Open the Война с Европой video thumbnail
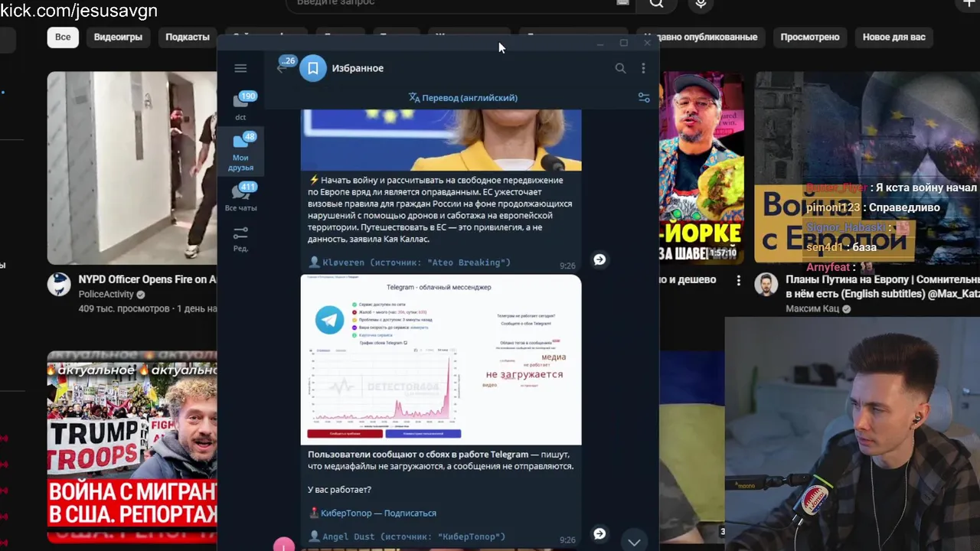This screenshot has width=980, height=551. [867, 168]
